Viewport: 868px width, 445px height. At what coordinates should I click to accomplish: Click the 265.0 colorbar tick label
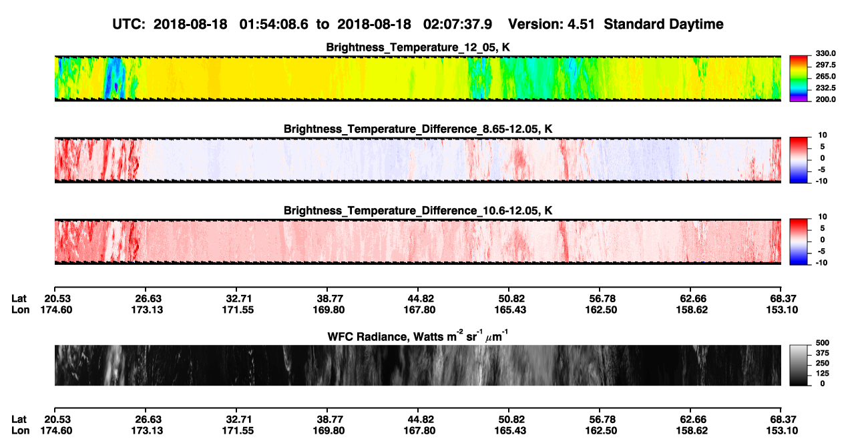pos(825,76)
